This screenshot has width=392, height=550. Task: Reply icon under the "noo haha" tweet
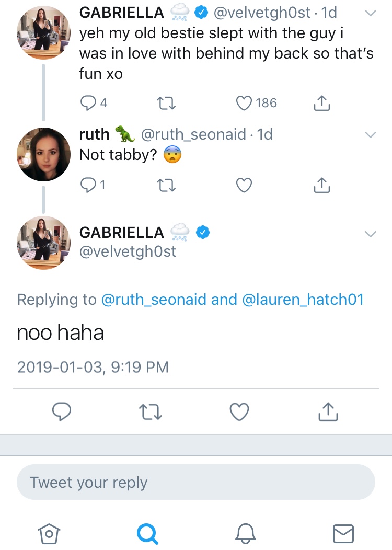pyautogui.click(x=62, y=411)
